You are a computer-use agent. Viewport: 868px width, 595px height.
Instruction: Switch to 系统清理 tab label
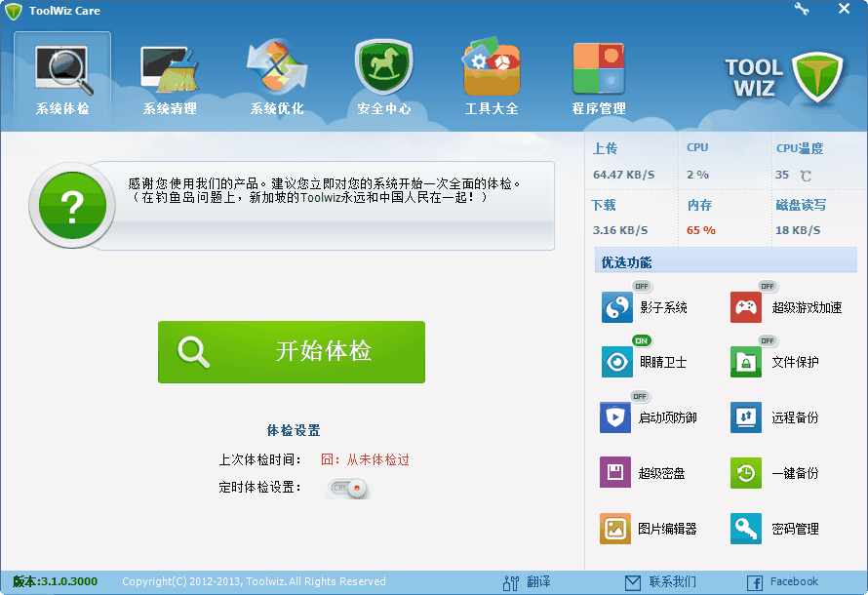pos(170,108)
